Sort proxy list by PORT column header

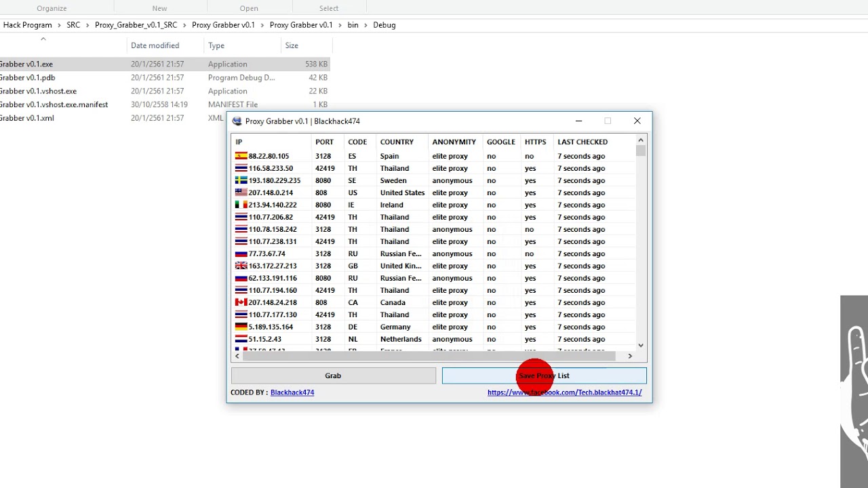328,142
